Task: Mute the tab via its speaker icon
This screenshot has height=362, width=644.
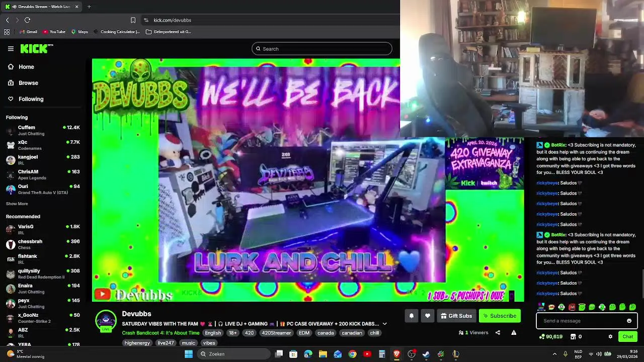Action: click(14, 7)
